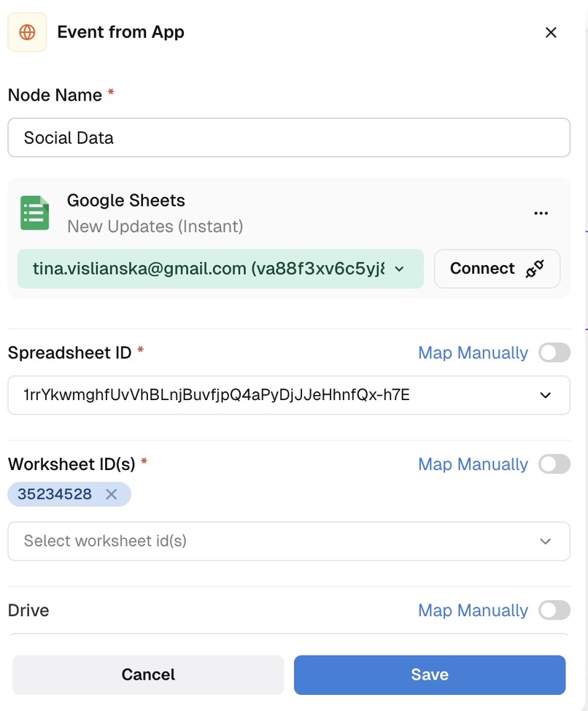The height and width of the screenshot is (711, 588).
Task: Turn on Map Manually toggle for Drive
Action: 554,610
